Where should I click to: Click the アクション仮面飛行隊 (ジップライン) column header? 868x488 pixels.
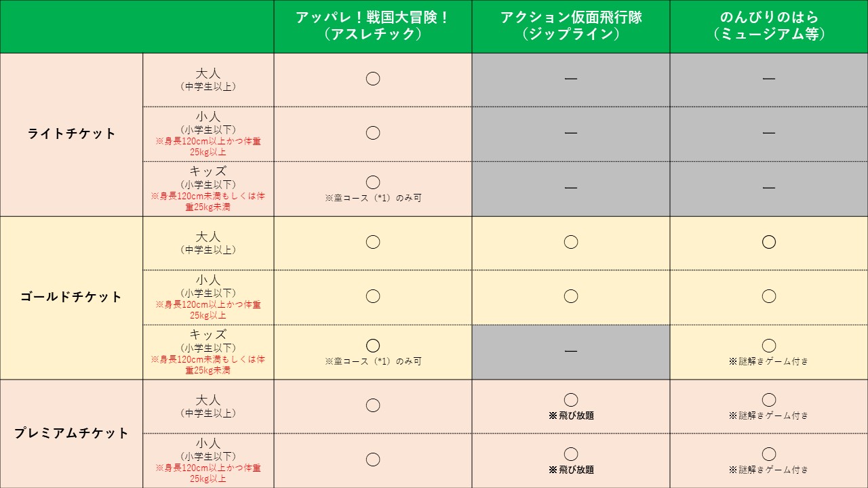571,26
